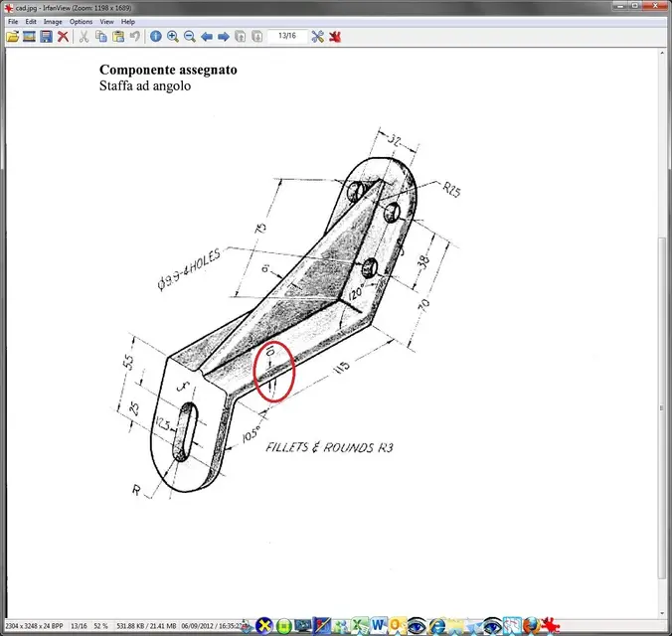Screen dimensions: 672x636
Task: Click the window title cad.jpg - IrfanView
Action: (x=74, y=8)
